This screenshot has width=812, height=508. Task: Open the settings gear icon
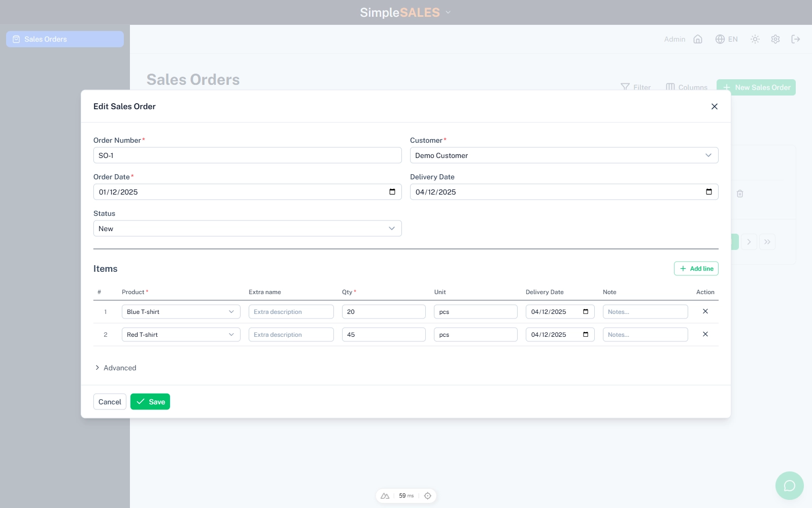point(775,39)
